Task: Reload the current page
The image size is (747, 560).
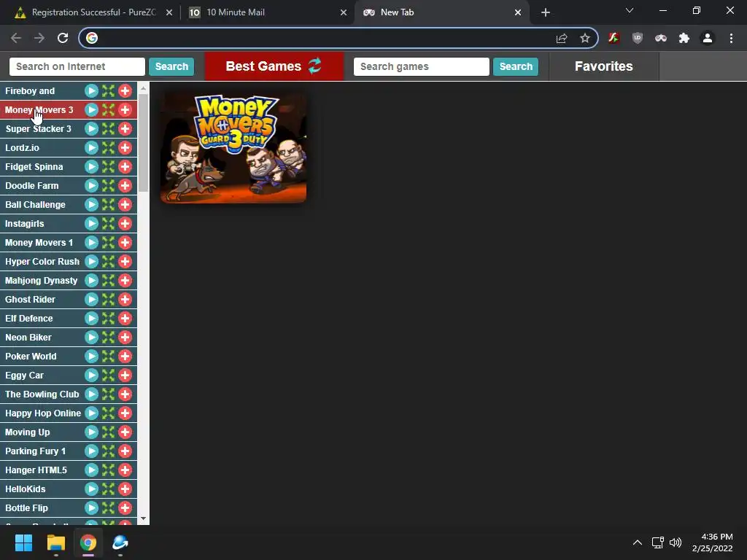Action: (x=63, y=38)
